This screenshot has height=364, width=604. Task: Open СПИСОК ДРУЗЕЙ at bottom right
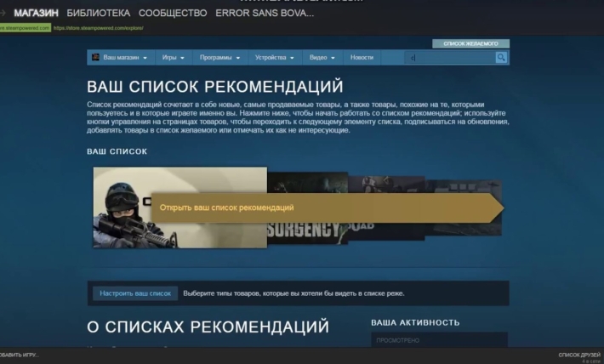[579, 355]
